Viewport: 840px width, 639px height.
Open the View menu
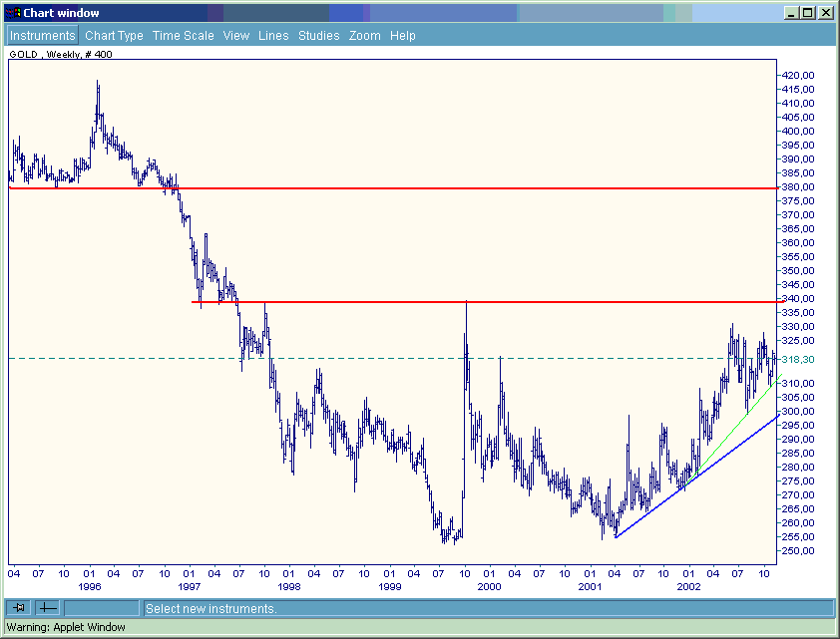(236, 35)
